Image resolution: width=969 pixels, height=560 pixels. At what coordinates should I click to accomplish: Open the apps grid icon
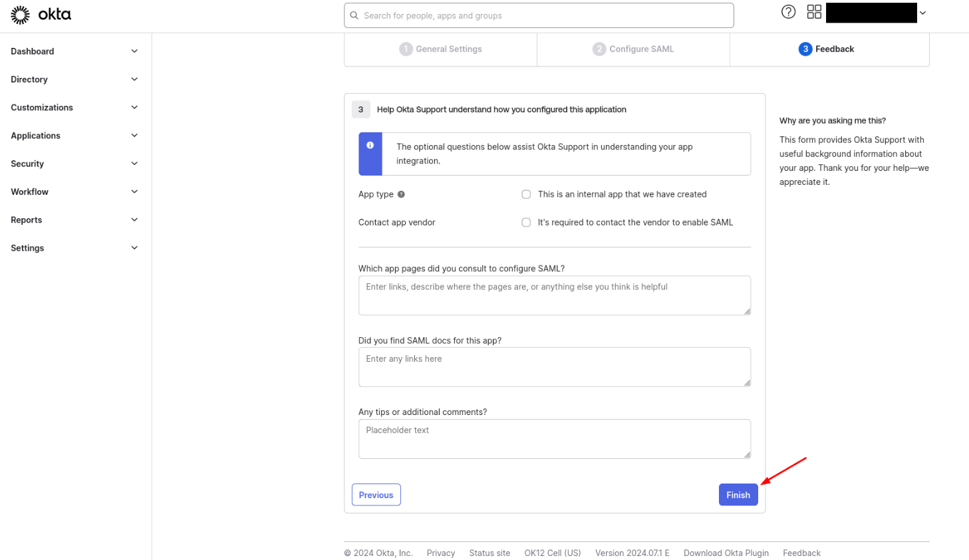point(814,12)
